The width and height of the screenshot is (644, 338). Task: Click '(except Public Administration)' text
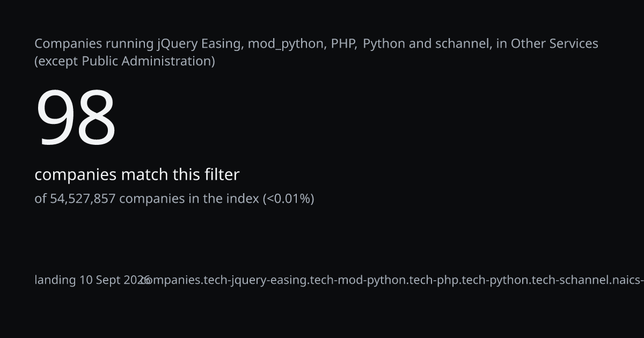(125, 61)
